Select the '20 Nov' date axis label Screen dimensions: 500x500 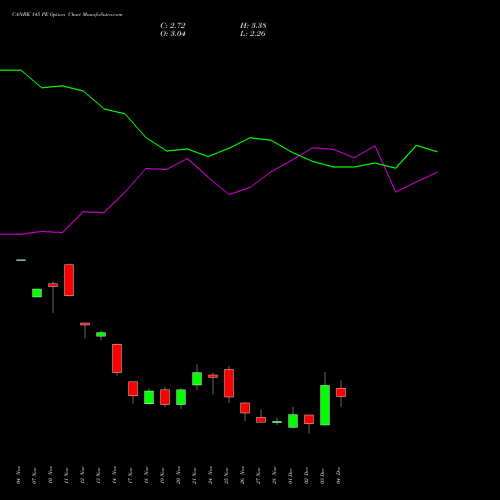pos(178,475)
